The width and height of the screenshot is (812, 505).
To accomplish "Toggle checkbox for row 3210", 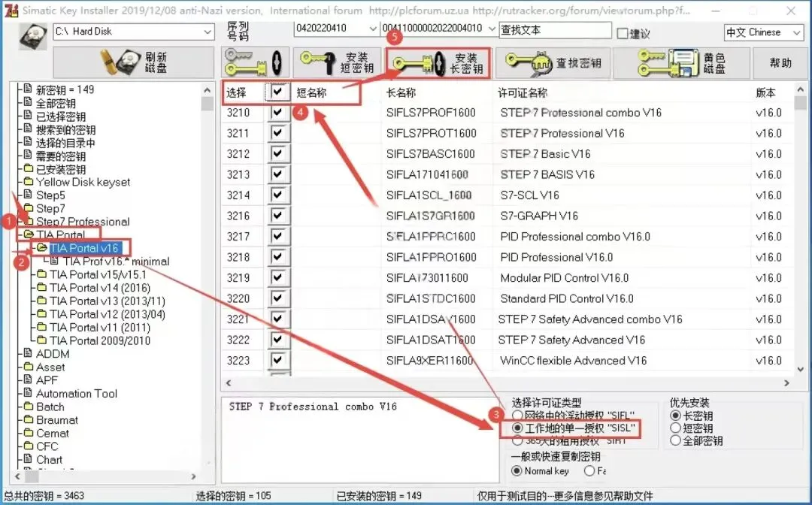I will (x=278, y=112).
